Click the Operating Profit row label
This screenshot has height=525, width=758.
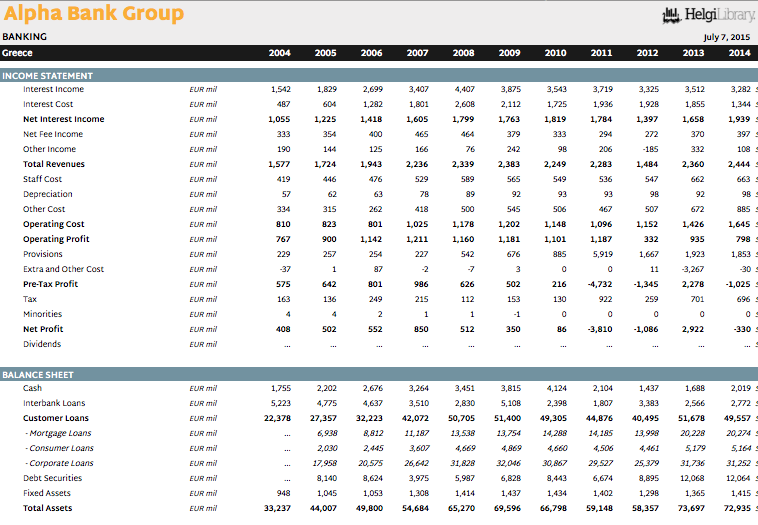tap(56, 239)
